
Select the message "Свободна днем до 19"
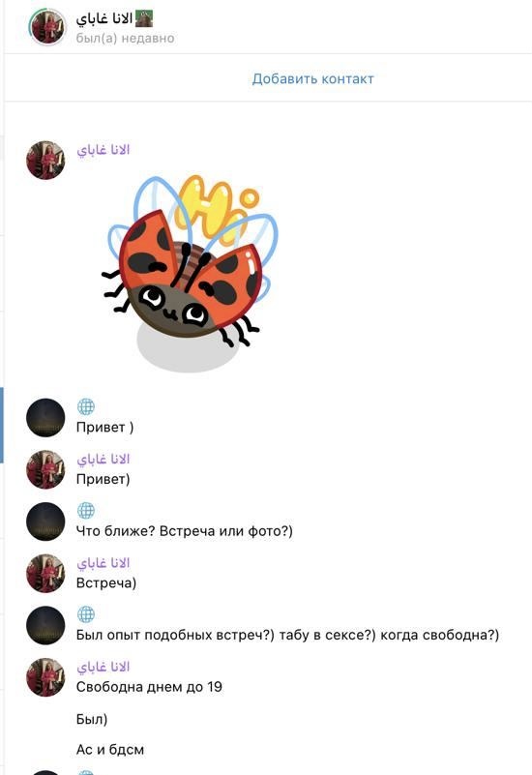(149, 687)
